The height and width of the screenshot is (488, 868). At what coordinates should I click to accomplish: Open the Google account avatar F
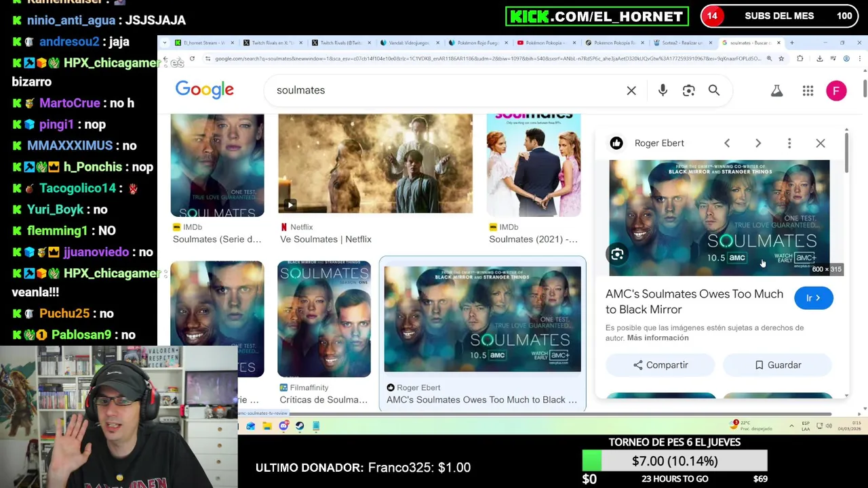click(x=836, y=91)
